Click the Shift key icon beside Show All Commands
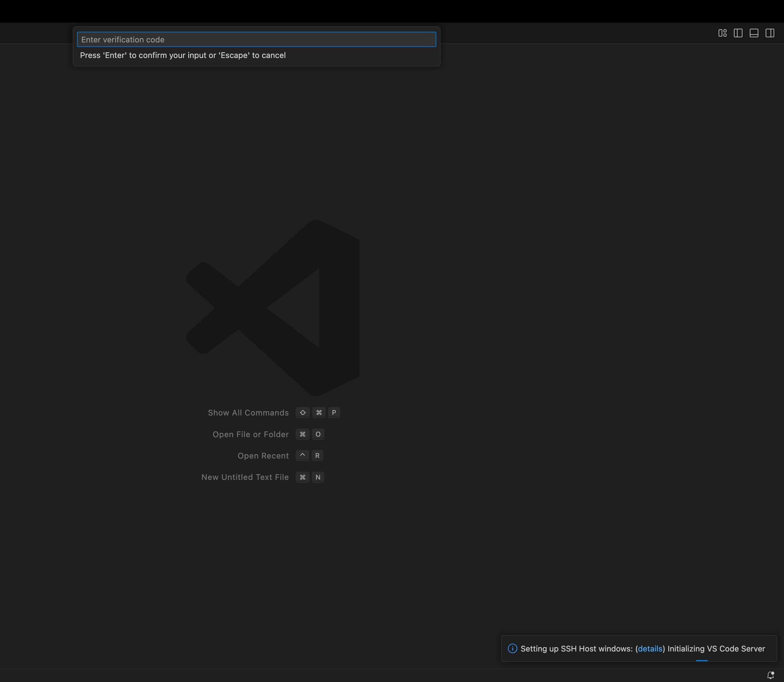The width and height of the screenshot is (784, 682). point(303,413)
